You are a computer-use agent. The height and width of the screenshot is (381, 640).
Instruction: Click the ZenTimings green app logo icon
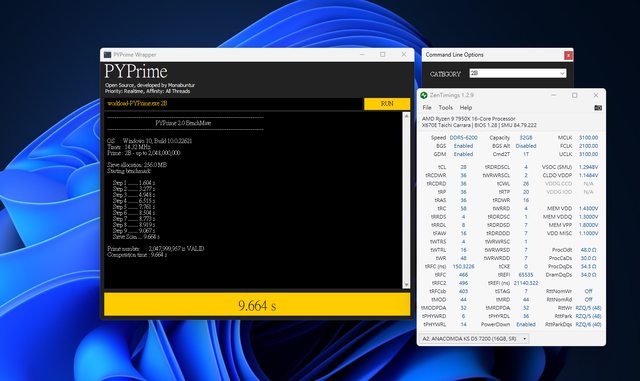point(424,95)
